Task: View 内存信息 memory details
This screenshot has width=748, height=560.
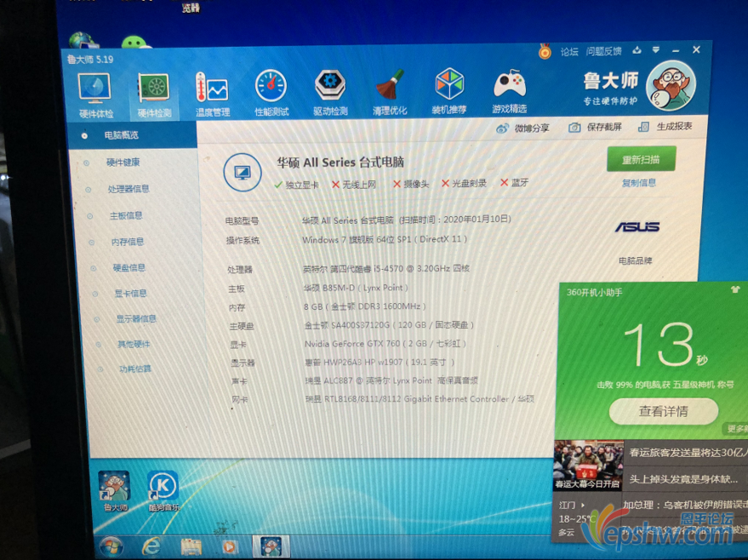Action: (x=128, y=242)
